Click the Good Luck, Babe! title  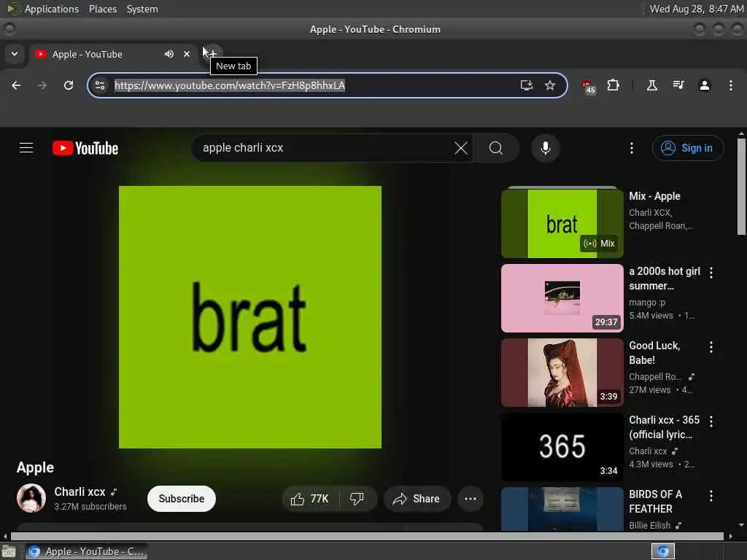[x=654, y=353]
